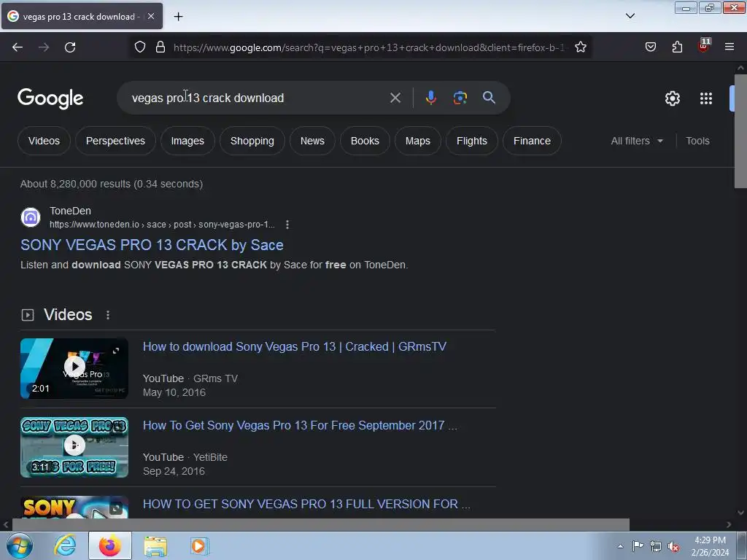
Task: Expand the list all tabs chevron
Action: pyautogui.click(x=630, y=16)
